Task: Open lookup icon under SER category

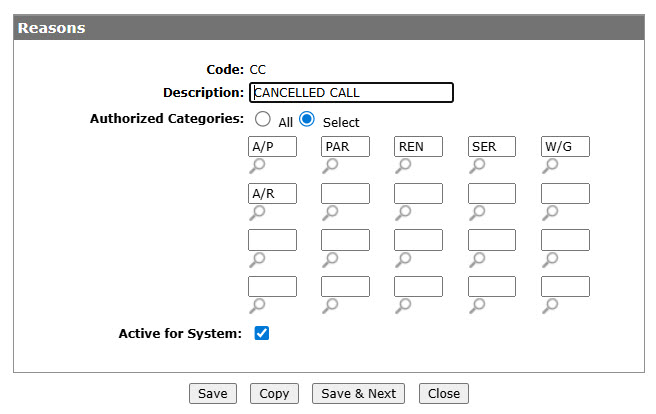Action: [x=477, y=166]
